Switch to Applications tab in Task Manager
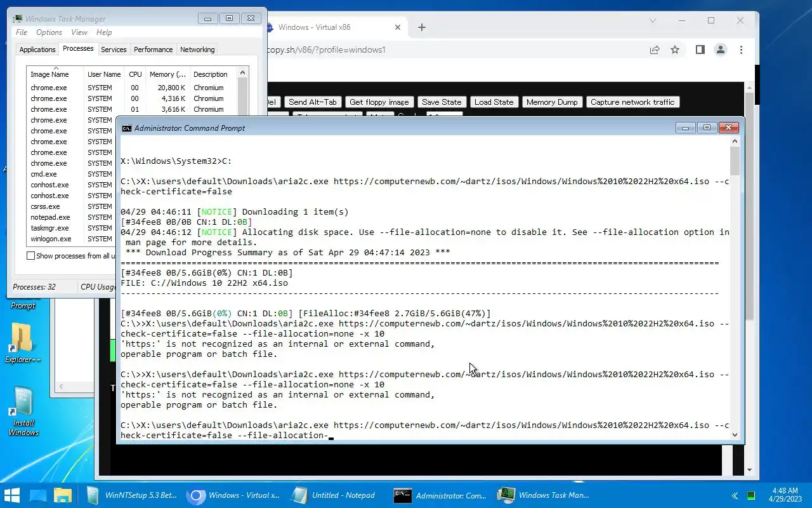Viewport: 812px width, 508px height. pyautogui.click(x=37, y=50)
